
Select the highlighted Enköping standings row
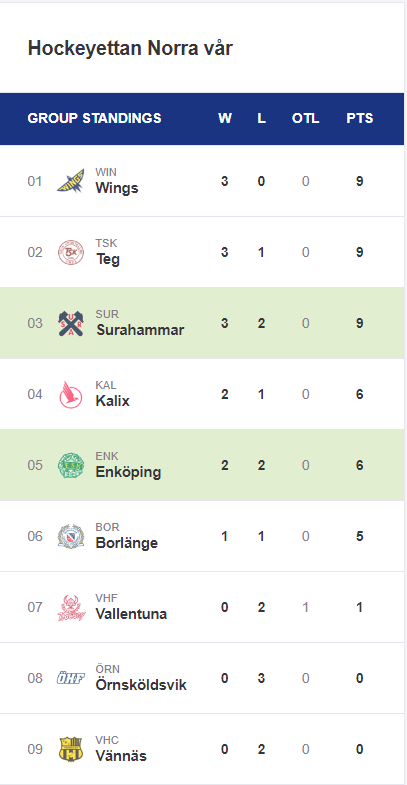coord(202,465)
